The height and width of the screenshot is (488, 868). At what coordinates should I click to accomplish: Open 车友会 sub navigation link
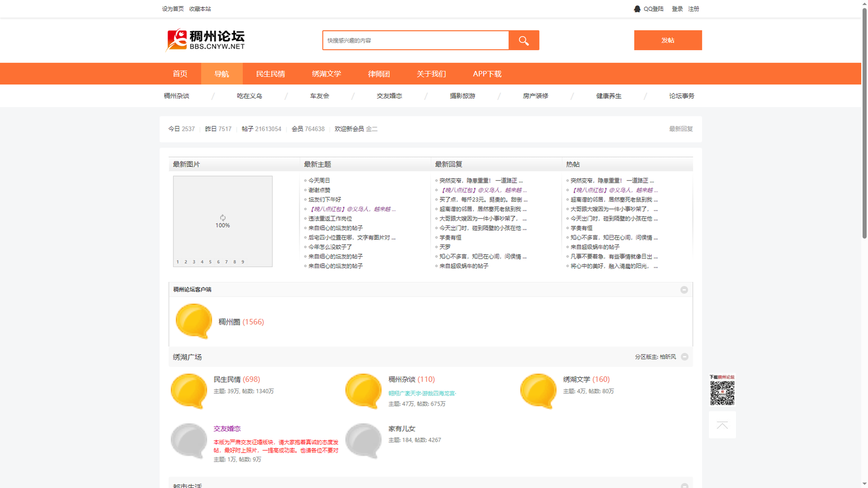point(319,96)
